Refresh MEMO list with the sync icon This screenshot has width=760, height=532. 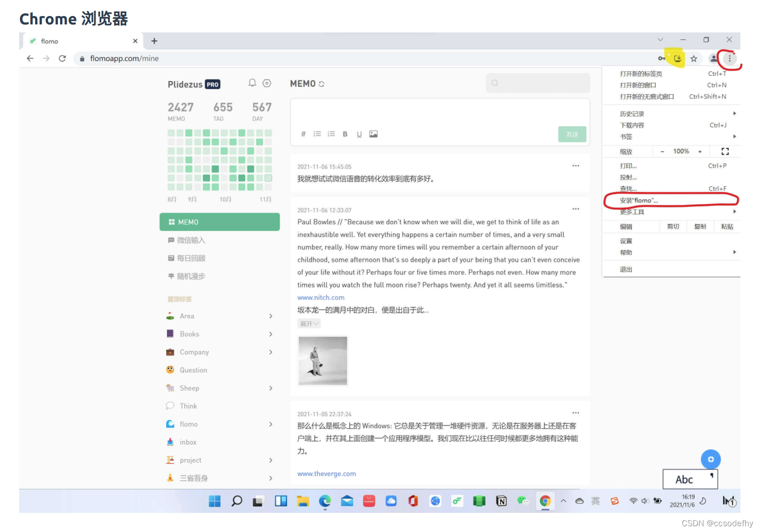tap(321, 84)
